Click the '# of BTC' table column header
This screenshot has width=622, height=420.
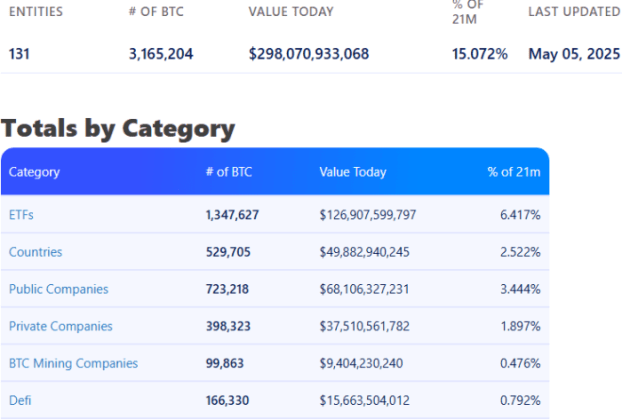[x=229, y=172]
